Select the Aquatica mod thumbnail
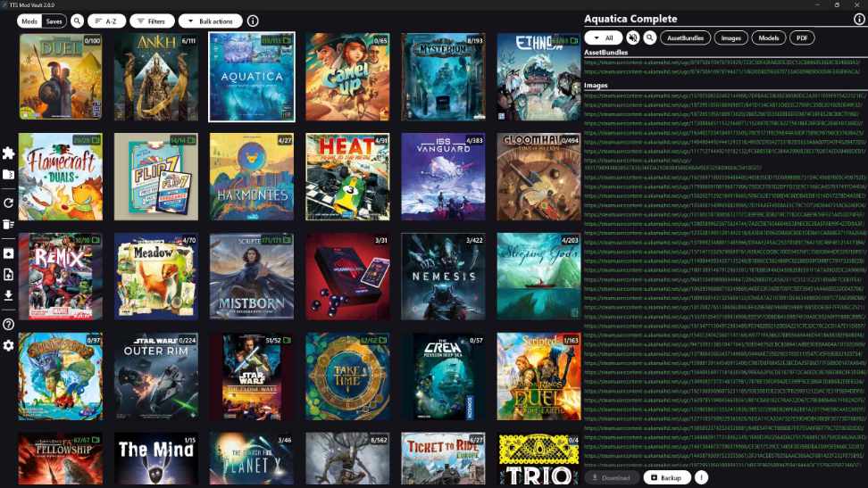868x488 pixels. click(x=252, y=77)
